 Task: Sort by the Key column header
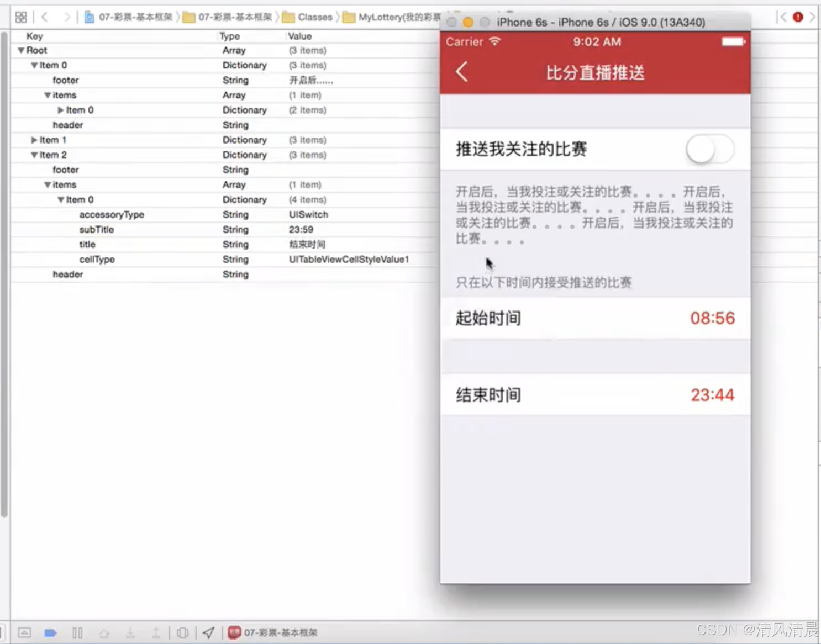pyautogui.click(x=34, y=36)
